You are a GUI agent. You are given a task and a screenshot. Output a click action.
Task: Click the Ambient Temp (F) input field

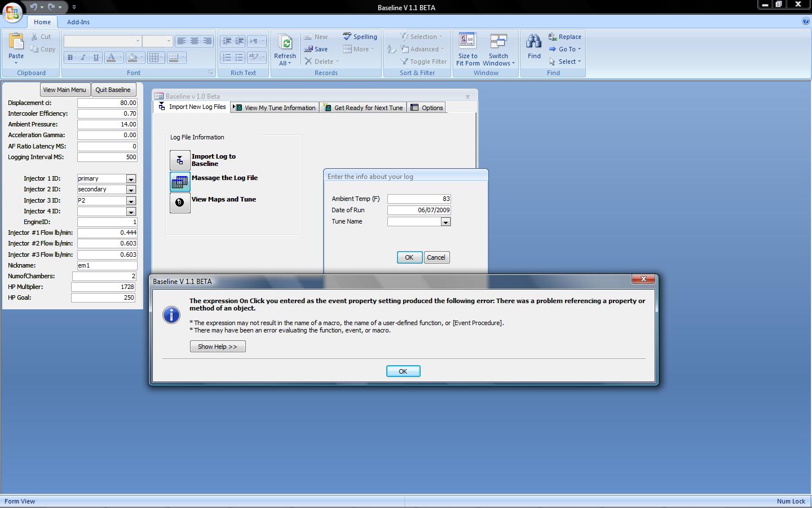pos(419,199)
